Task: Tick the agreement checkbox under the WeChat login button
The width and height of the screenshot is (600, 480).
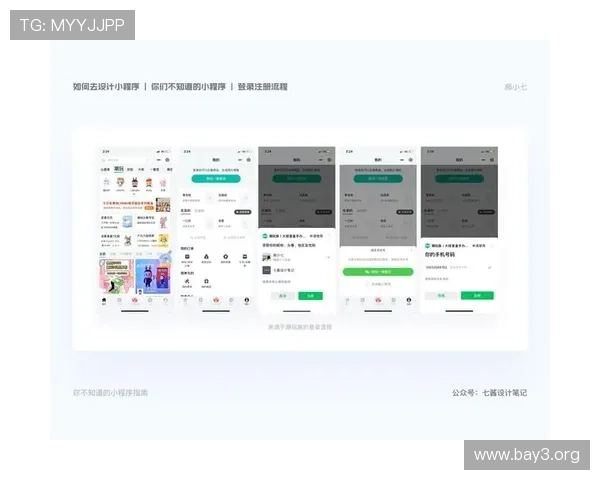Action: coord(367,284)
